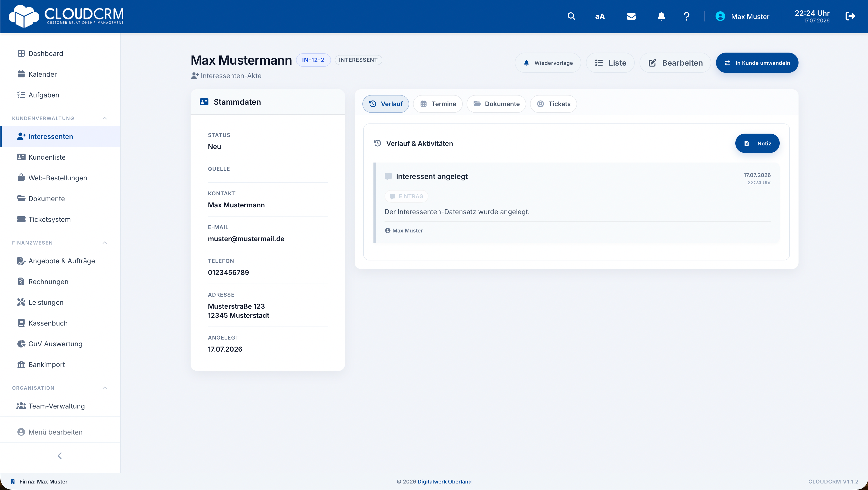Click the CloudCRM logo
The image size is (868, 490).
pyautogui.click(x=66, y=16)
